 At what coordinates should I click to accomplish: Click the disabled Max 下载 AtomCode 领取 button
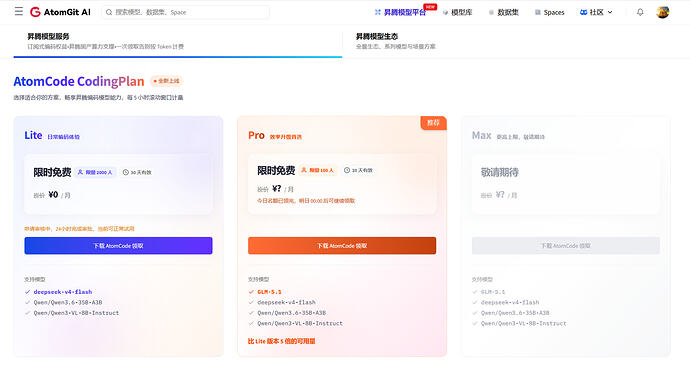pos(565,246)
